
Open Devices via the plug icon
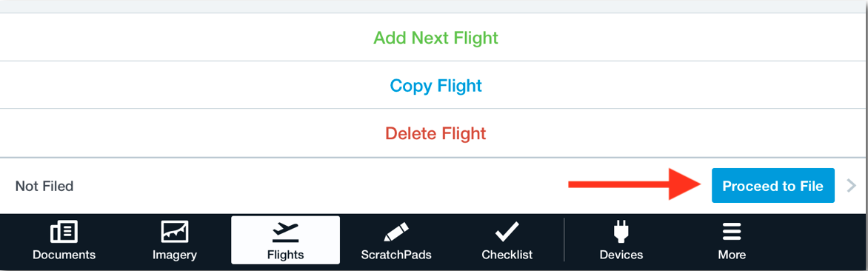point(621,232)
